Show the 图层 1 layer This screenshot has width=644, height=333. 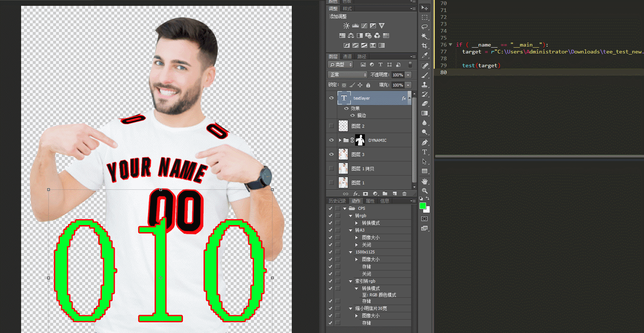coord(331,183)
